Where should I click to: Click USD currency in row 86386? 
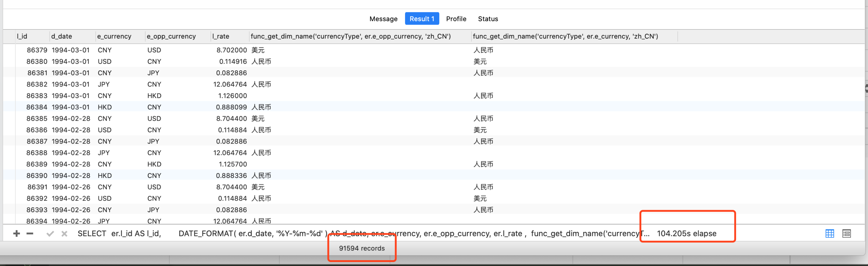point(104,130)
